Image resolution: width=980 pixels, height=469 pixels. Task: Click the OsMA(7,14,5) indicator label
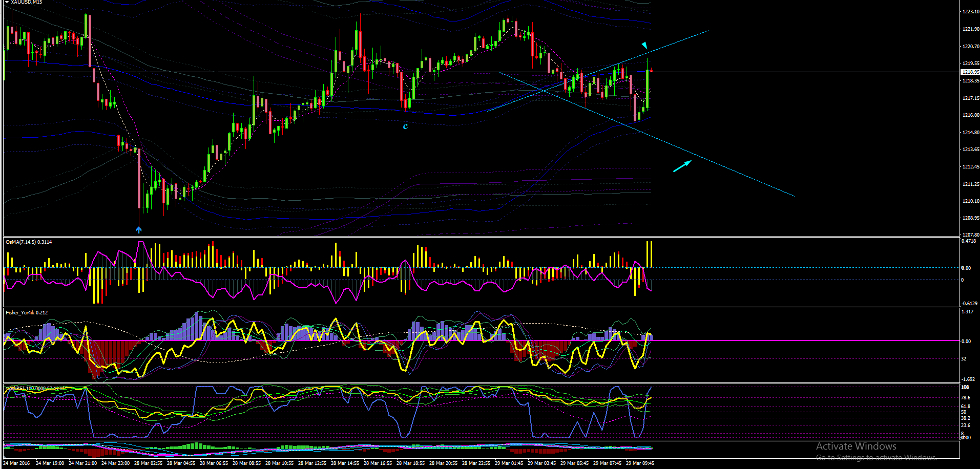29,242
